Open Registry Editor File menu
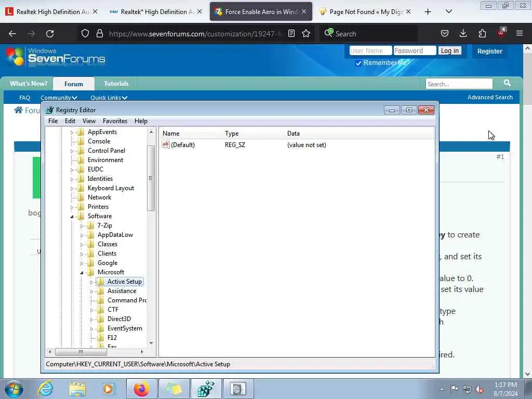 point(53,121)
